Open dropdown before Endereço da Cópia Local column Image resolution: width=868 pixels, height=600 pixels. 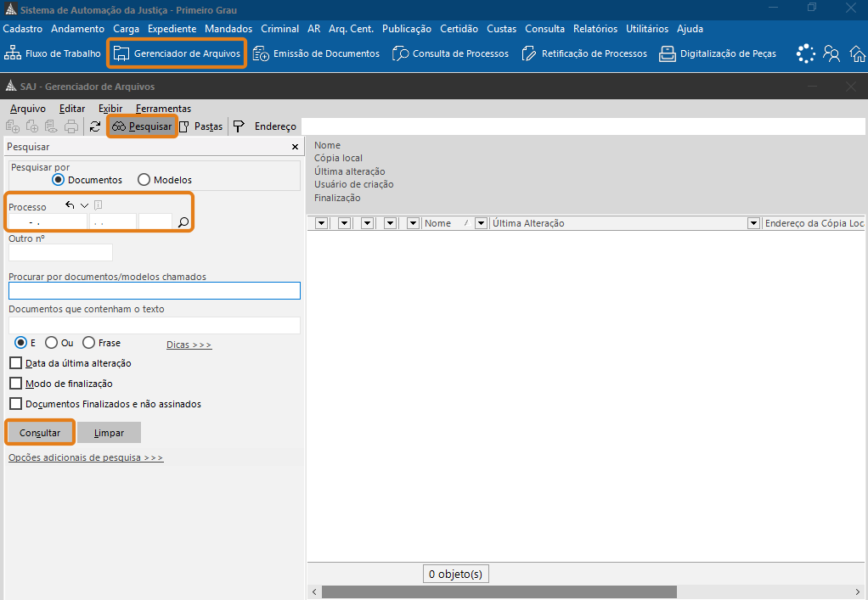[753, 223]
